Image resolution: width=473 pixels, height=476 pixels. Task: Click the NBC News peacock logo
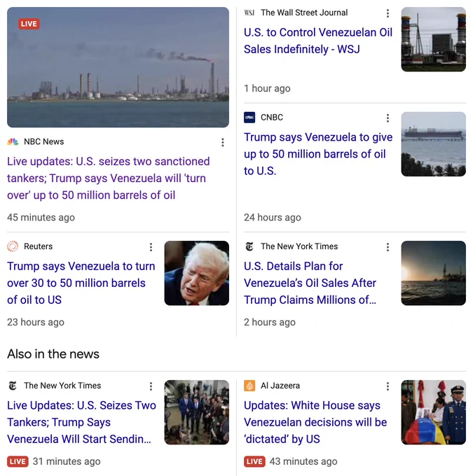click(x=13, y=142)
